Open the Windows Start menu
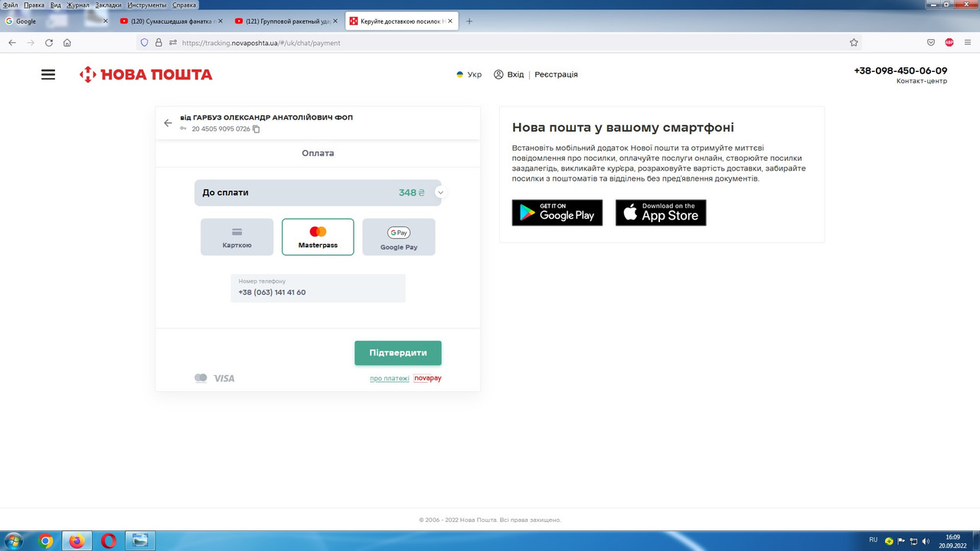Screen dimensions: 980x551 (13, 541)
